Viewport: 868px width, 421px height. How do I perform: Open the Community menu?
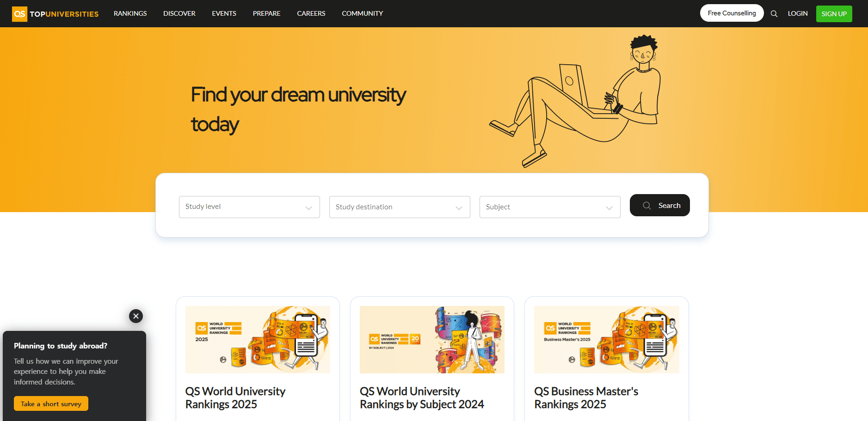click(363, 13)
